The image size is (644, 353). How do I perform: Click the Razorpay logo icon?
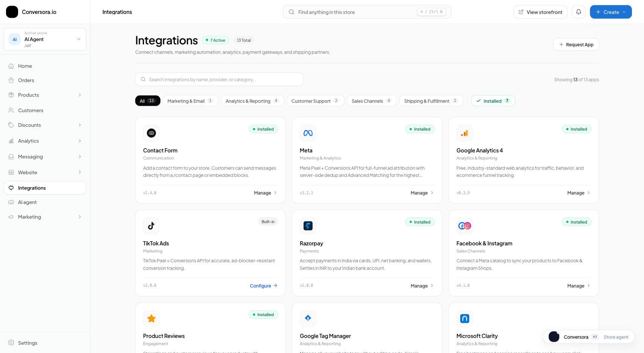click(x=308, y=226)
